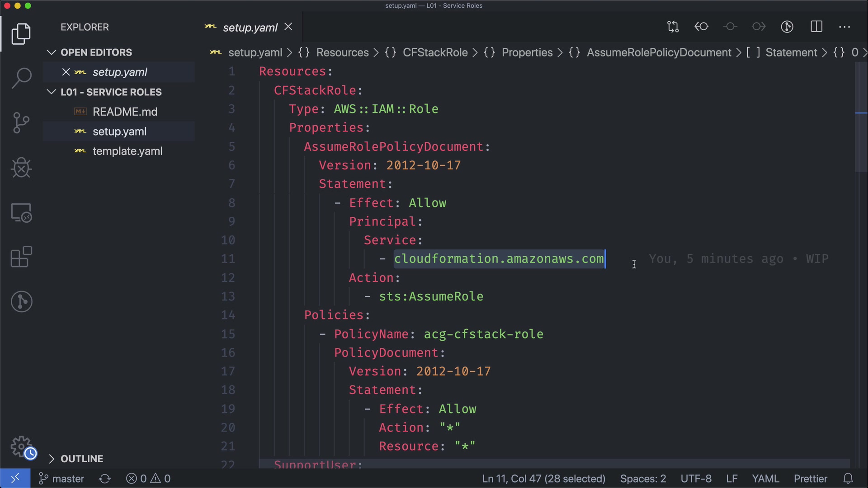Open GitLens from activity bar
The width and height of the screenshot is (868, 488).
21,301
